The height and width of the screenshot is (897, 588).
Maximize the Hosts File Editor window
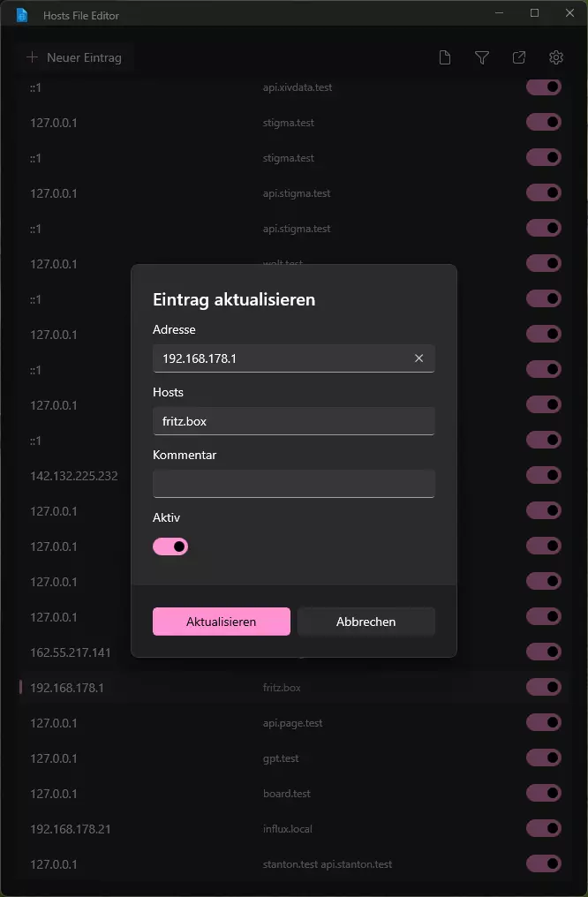coord(534,12)
